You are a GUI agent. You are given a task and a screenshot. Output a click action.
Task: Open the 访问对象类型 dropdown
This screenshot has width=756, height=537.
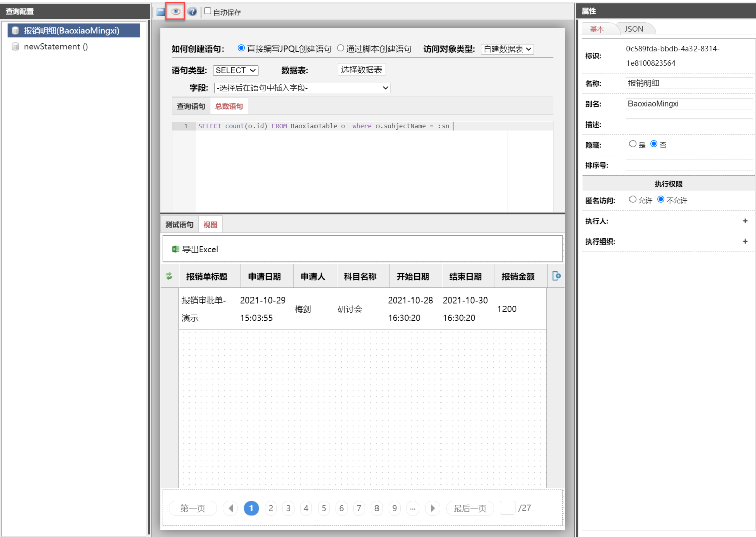click(x=507, y=49)
